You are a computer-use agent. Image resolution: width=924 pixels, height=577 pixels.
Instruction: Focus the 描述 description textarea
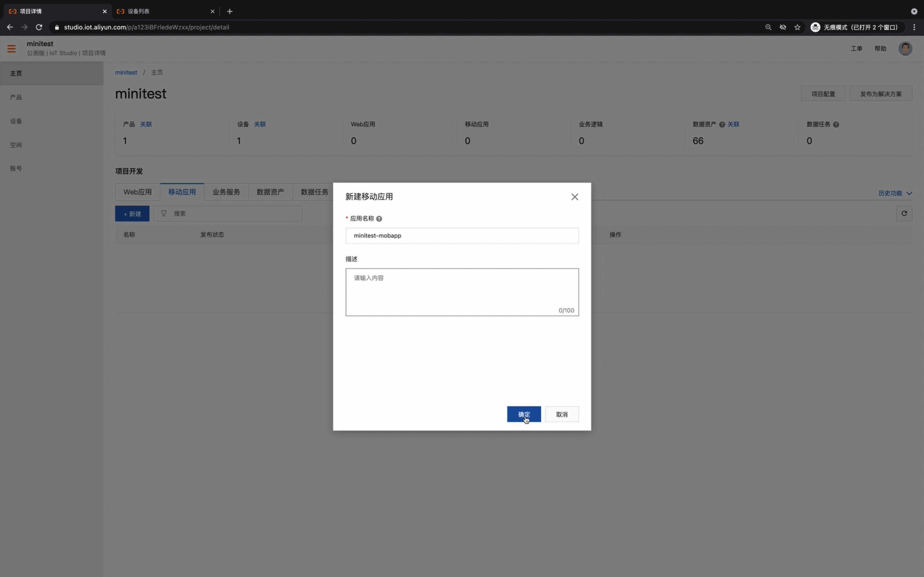click(462, 292)
